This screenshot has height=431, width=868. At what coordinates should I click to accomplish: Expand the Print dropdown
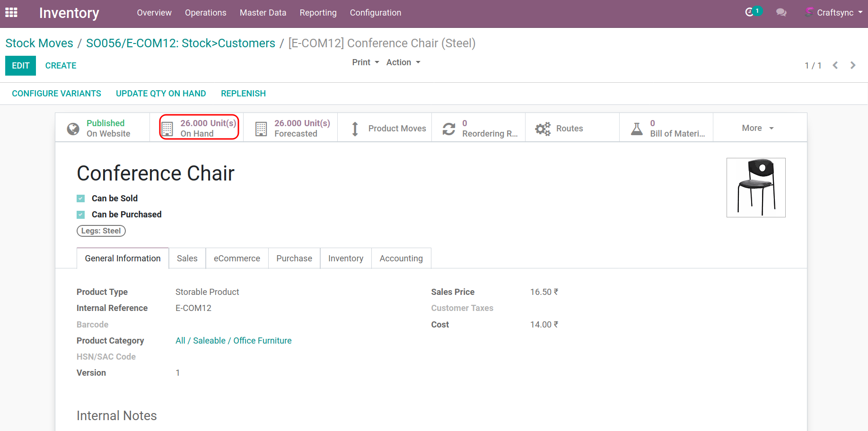click(365, 62)
